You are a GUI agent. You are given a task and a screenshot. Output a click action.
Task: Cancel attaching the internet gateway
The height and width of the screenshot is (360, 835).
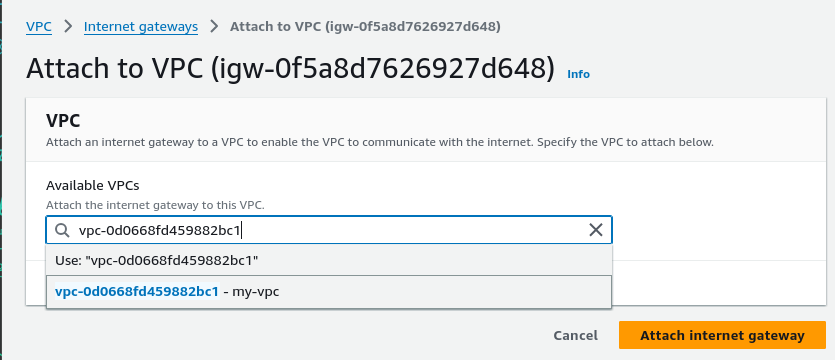pyautogui.click(x=575, y=336)
